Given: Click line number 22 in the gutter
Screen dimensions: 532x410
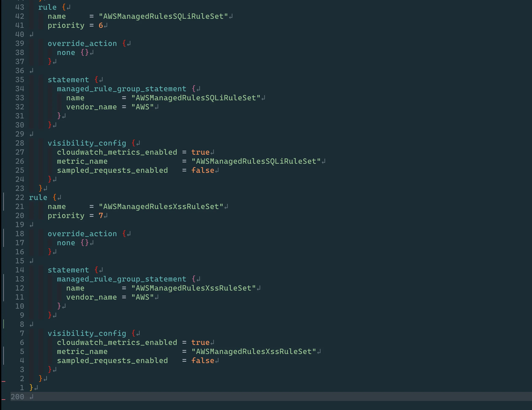Looking at the screenshot, I should pyautogui.click(x=20, y=197).
